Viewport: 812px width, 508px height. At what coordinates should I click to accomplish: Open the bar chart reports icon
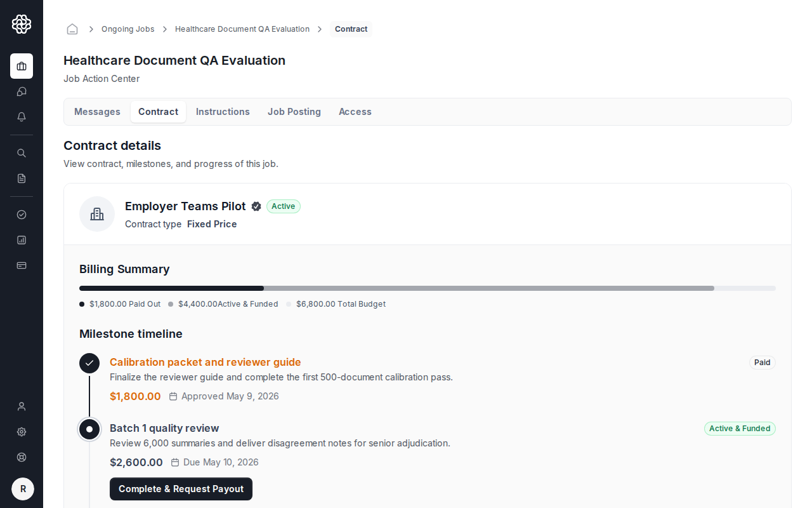22,240
